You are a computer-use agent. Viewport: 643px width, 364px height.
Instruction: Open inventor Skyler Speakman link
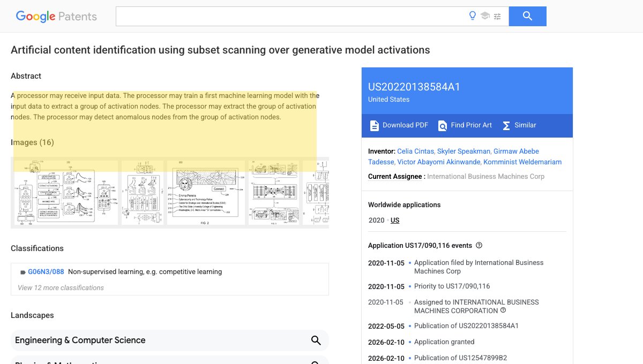(x=464, y=151)
